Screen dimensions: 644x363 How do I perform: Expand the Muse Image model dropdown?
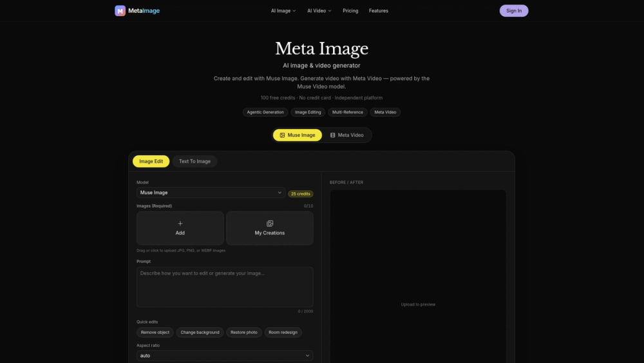click(211, 192)
